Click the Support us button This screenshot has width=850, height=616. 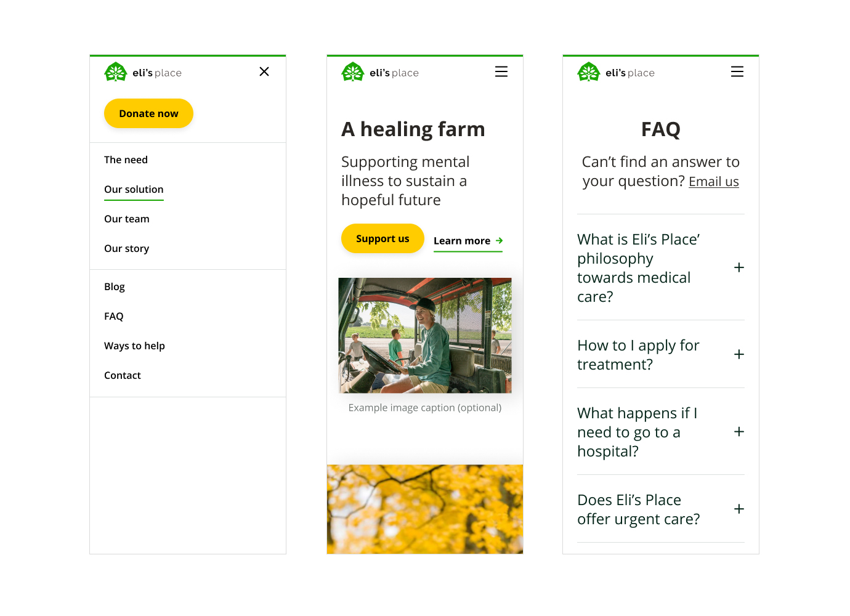tap(382, 238)
